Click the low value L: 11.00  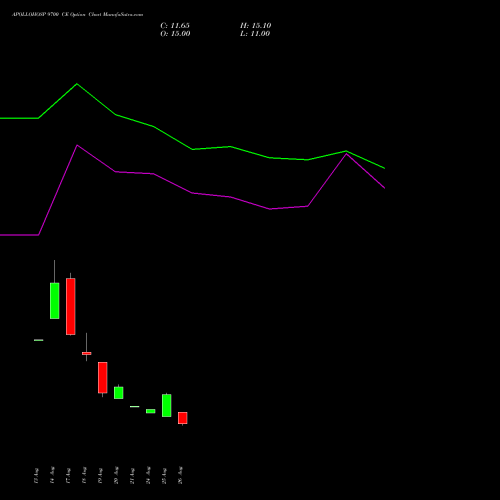tap(255, 34)
